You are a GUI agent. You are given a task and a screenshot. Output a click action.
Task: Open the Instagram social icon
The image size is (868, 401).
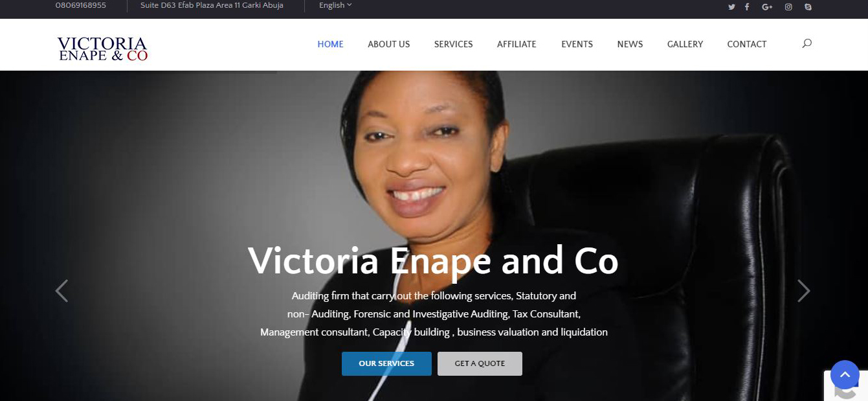788,7
